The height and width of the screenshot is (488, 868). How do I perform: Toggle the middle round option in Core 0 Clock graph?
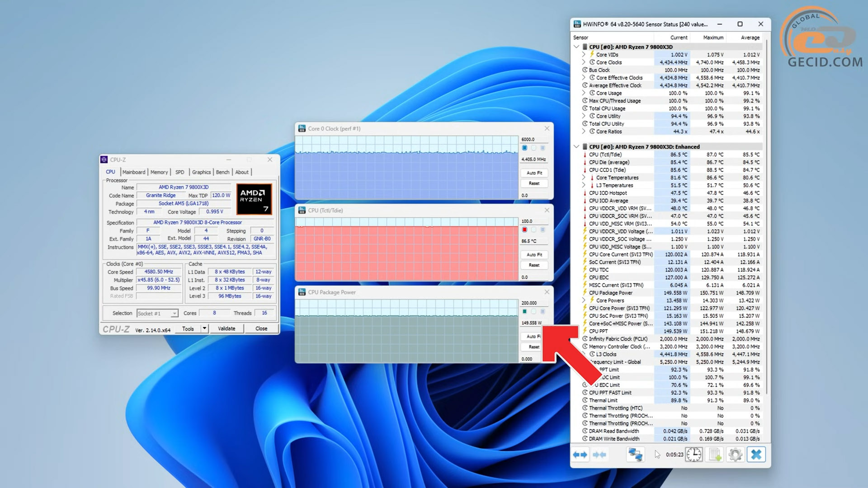[533, 148]
